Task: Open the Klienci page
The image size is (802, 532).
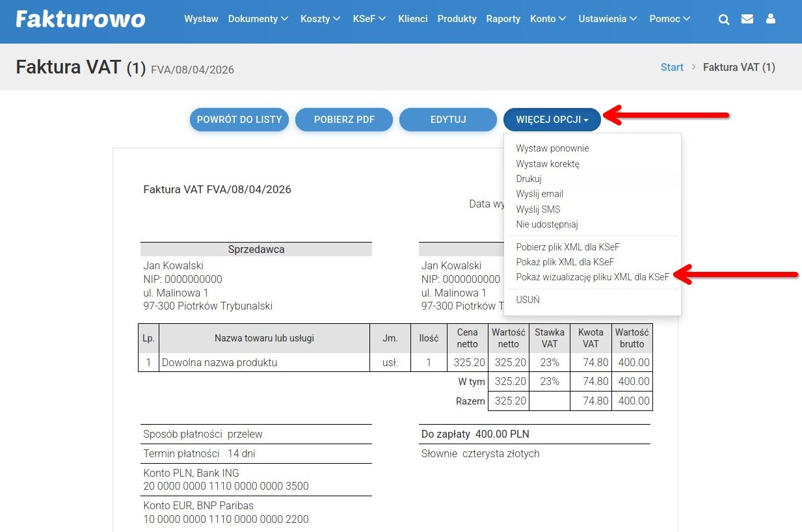Action: [x=413, y=19]
